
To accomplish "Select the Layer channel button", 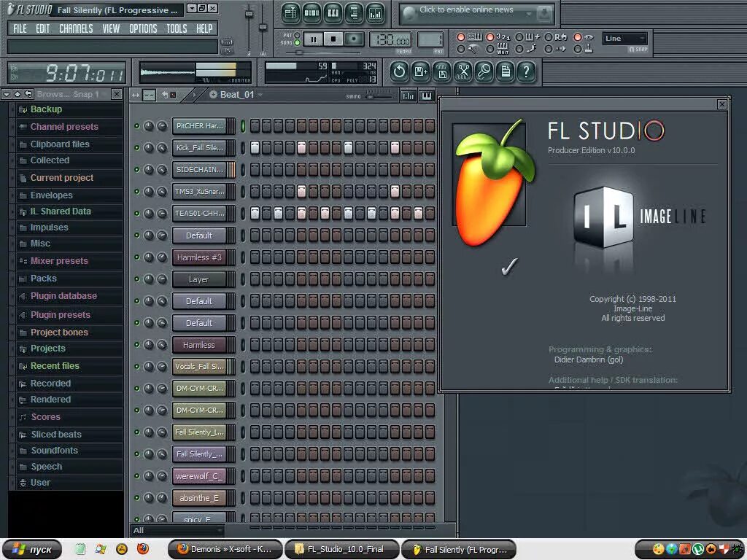I will click(200, 279).
